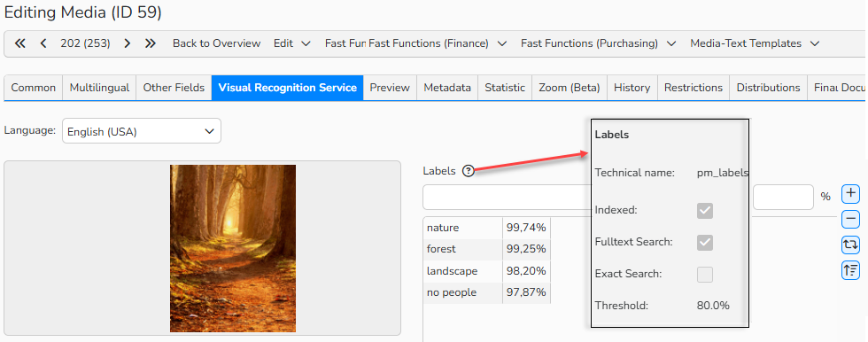Click the forest path image thumbnail
The height and width of the screenshot is (342, 868).
(x=233, y=248)
